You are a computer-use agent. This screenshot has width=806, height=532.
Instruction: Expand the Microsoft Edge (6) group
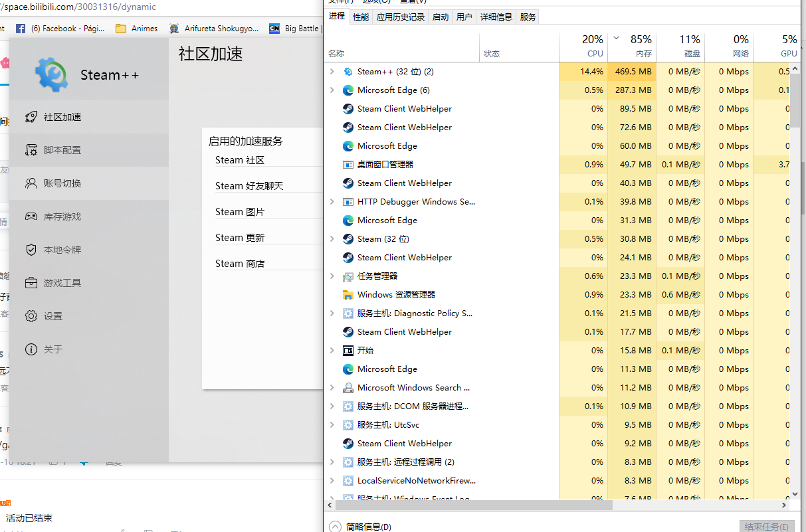coord(332,90)
